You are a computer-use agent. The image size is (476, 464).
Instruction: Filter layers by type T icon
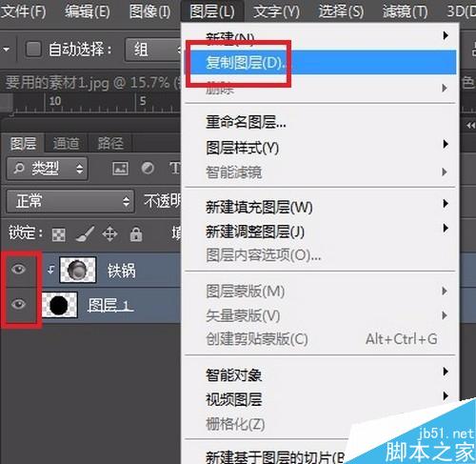coord(175,169)
